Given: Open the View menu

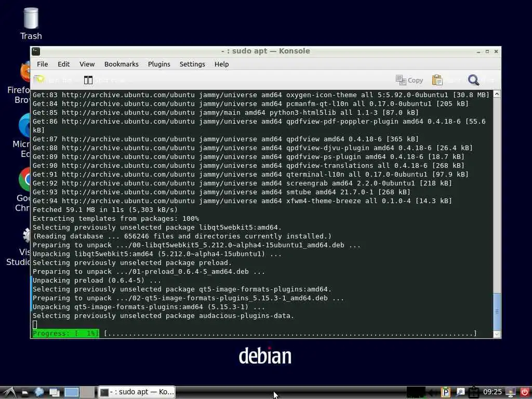Looking at the screenshot, I should tap(87, 64).
